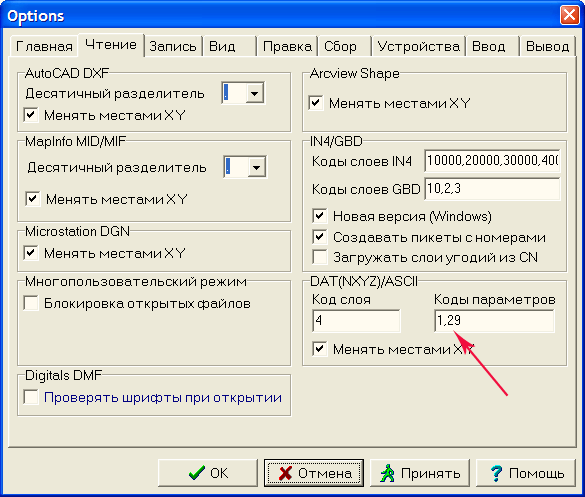Toggle Microstation DGN Менять местами XY
The height and width of the screenshot is (497, 585).
tap(31, 253)
